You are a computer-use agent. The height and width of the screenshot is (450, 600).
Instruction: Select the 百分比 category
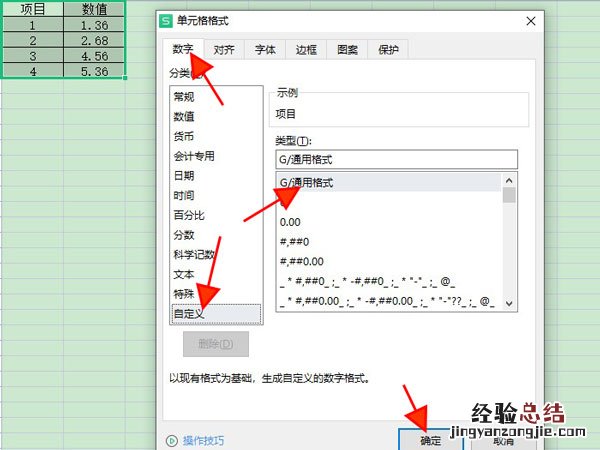point(188,215)
